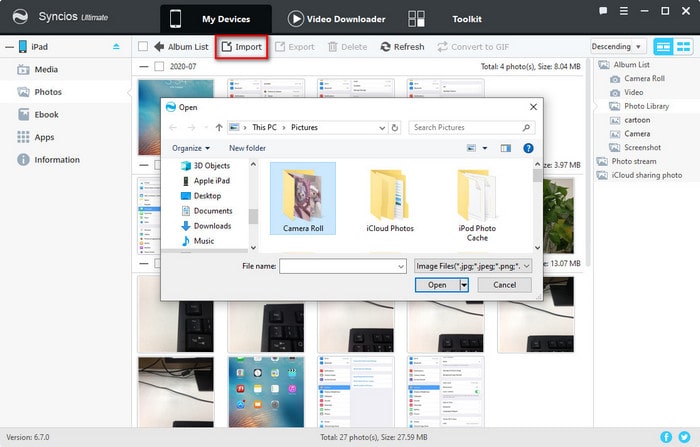This screenshot has height=447, width=700.
Task: Select the Screenshot album
Action: (x=642, y=147)
